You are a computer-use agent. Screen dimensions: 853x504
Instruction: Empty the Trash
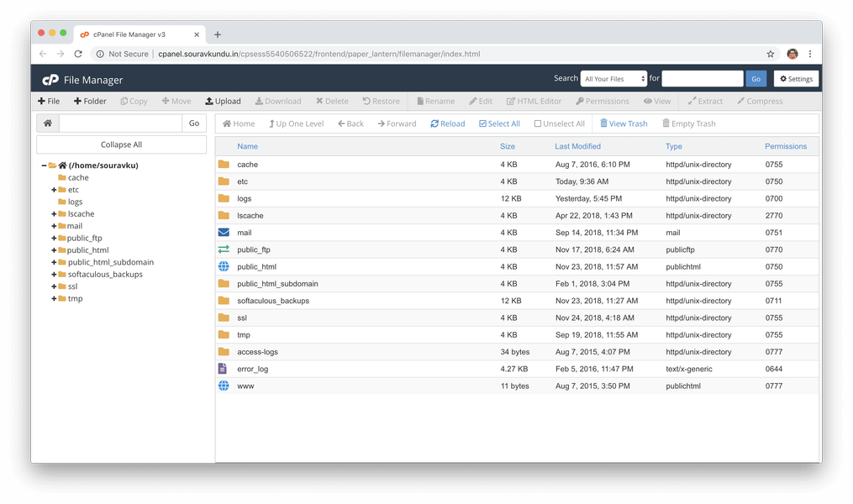688,123
